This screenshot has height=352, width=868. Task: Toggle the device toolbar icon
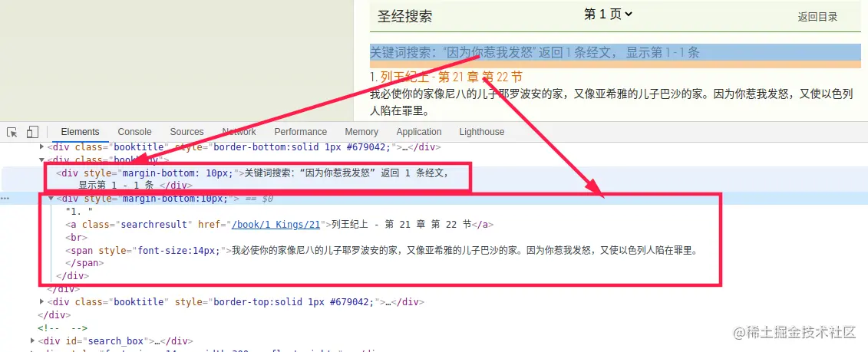[x=32, y=132]
